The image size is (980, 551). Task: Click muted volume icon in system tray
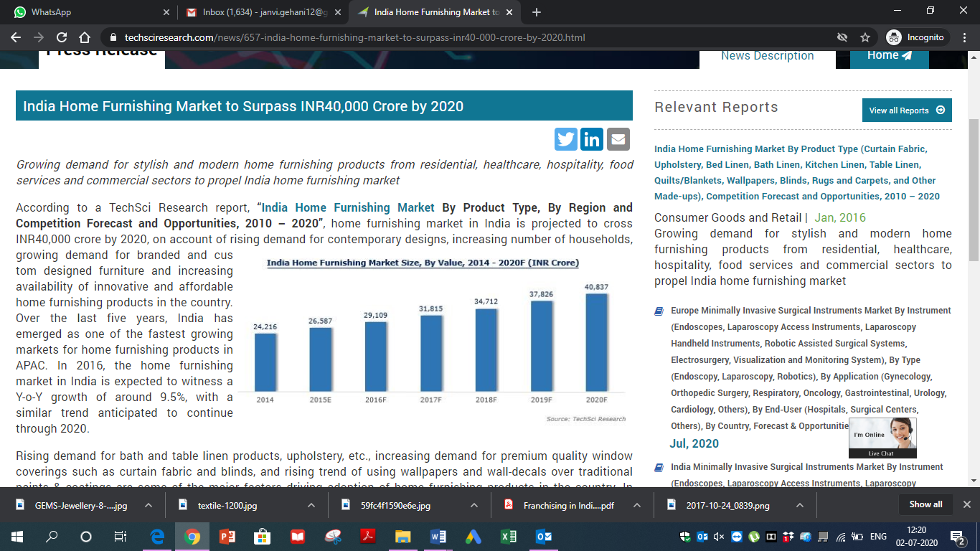click(x=718, y=536)
